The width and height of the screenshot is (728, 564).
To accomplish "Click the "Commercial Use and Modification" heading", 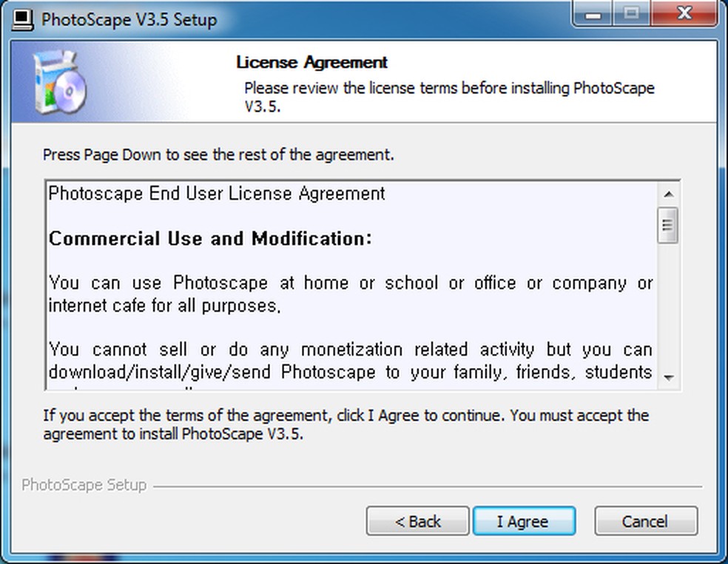I will click(x=210, y=239).
